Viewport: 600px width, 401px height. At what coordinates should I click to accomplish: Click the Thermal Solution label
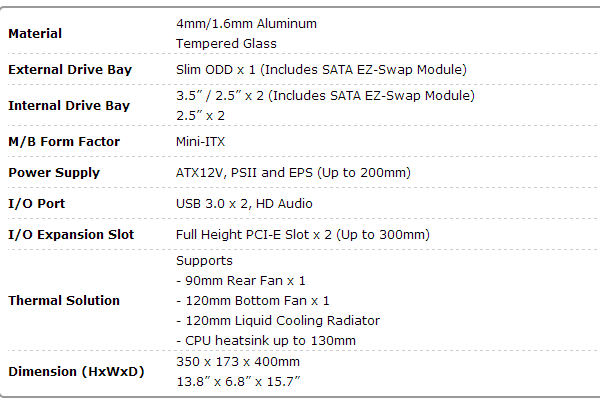pyautogui.click(x=64, y=301)
